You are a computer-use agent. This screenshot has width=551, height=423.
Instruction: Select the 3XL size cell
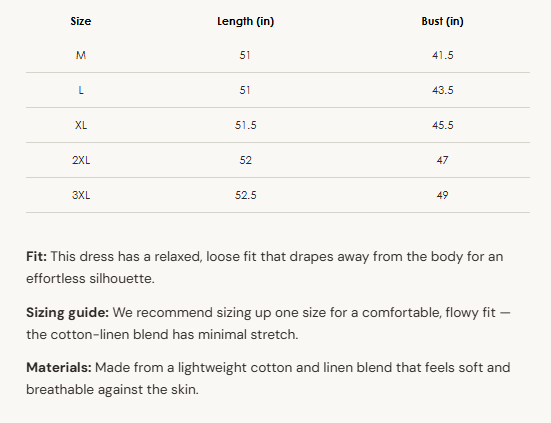coord(81,195)
